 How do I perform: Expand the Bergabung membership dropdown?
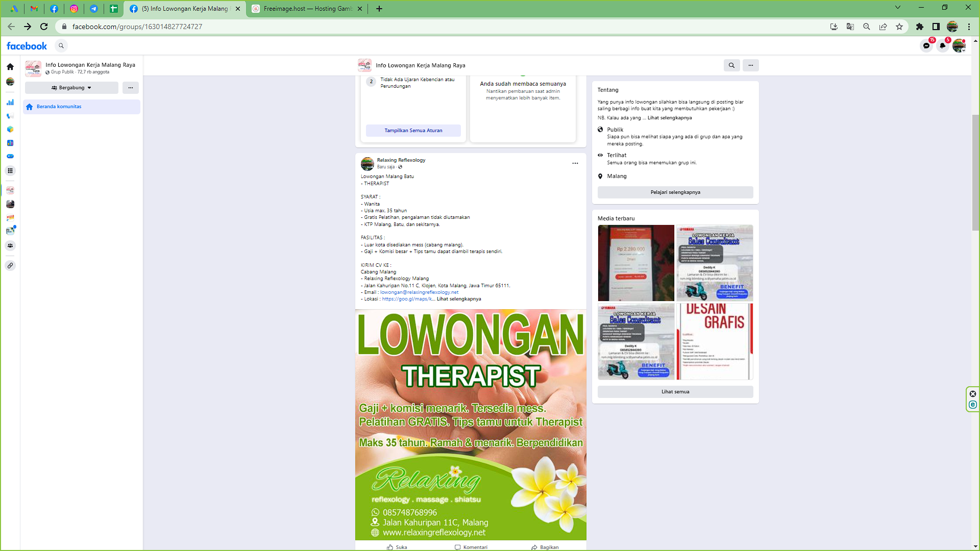pos(71,88)
